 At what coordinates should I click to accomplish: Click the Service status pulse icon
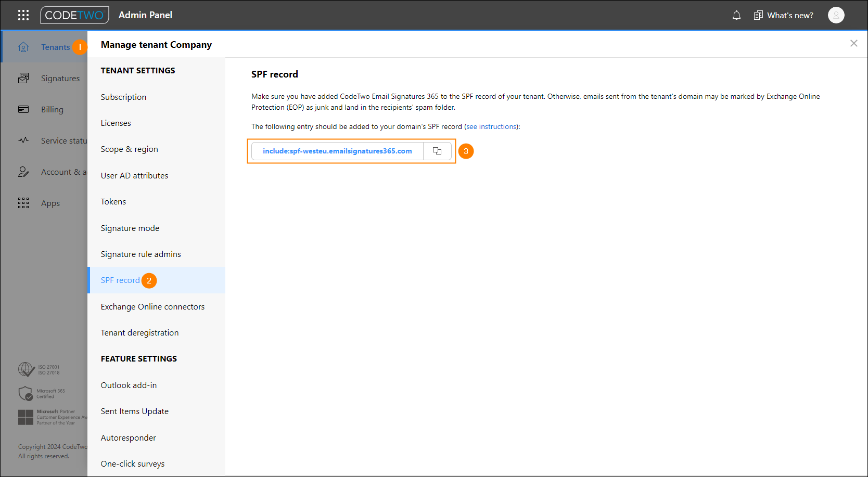click(x=23, y=140)
